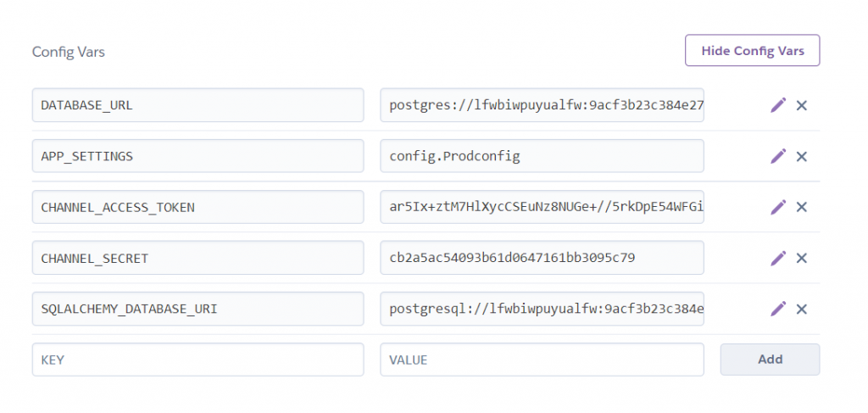Click the Add button for new var
This screenshot has height=413, width=868.
(770, 360)
